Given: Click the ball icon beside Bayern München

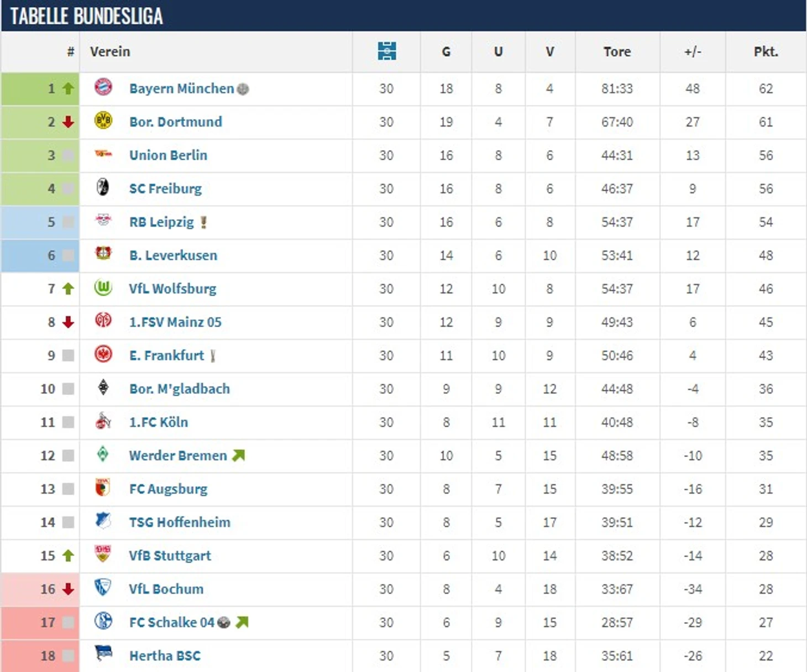Looking at the screenshot, I should click(x=243, y=89).
